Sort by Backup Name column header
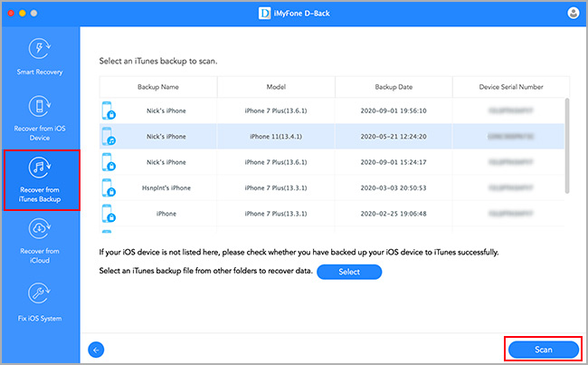This screenshot has height=365, width=588. [x=158, y=87]
